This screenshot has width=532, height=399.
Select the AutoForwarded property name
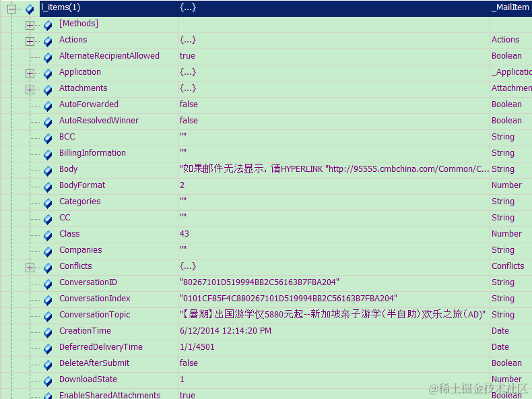[x=89, y=104]
